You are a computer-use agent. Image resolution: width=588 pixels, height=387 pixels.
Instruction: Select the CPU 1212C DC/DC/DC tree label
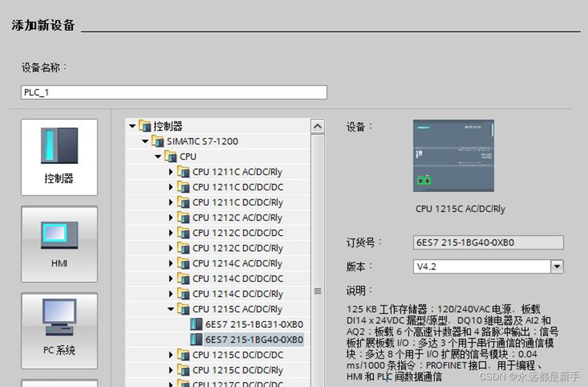click(x=238, y=233)
